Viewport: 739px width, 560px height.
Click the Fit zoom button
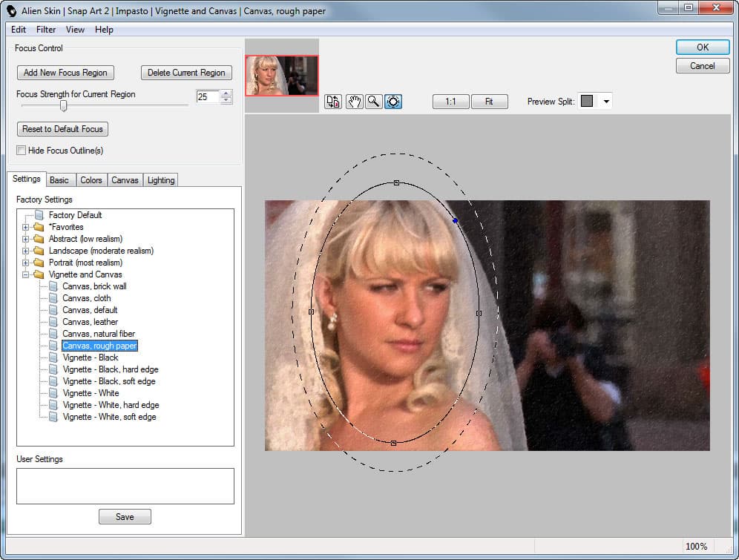489,102
